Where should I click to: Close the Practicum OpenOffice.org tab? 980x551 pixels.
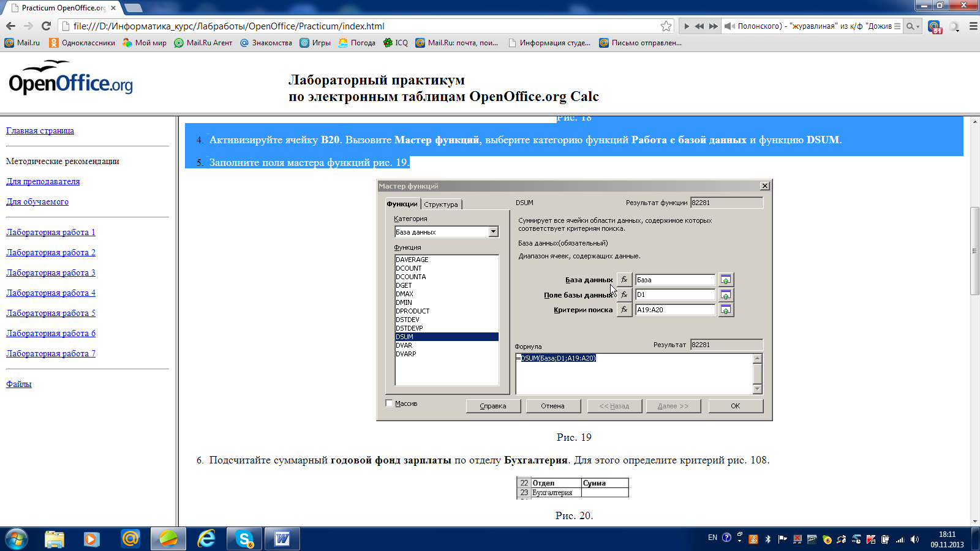[113, 8]
